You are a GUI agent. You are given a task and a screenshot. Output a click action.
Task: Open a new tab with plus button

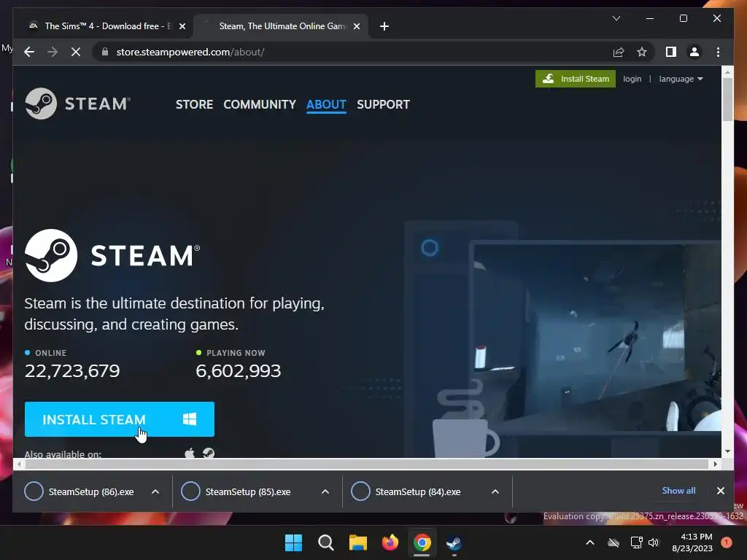384,26
